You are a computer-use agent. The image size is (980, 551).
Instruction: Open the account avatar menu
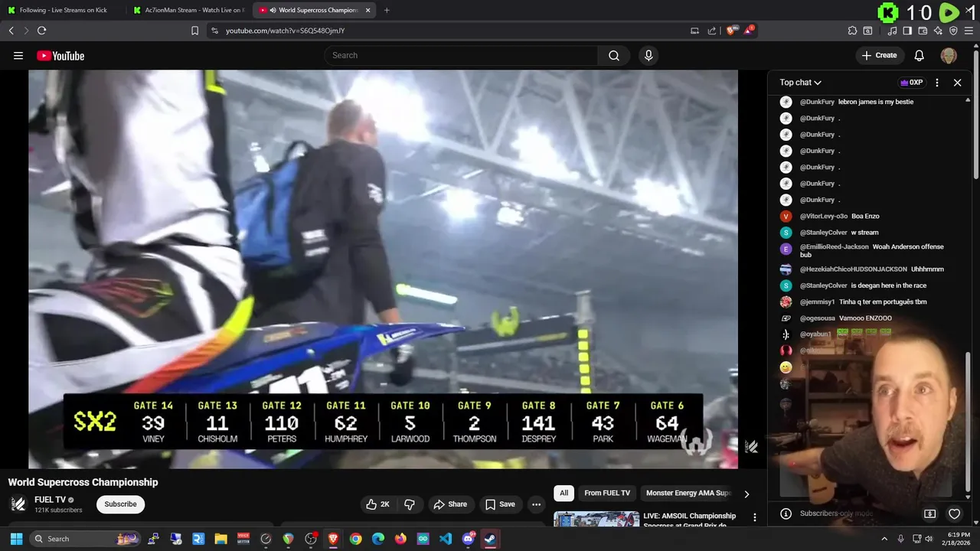pos(949,55)
